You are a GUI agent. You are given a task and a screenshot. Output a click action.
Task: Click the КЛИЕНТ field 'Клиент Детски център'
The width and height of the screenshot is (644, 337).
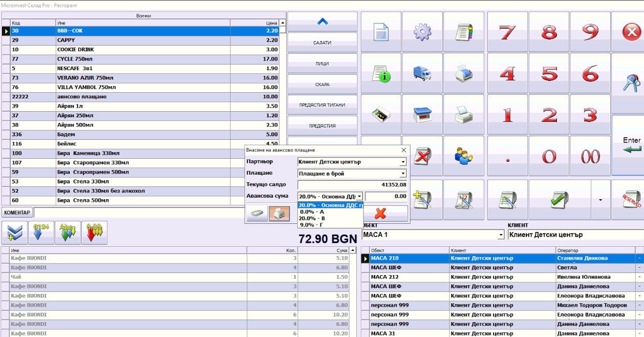[x=575, y=235]
